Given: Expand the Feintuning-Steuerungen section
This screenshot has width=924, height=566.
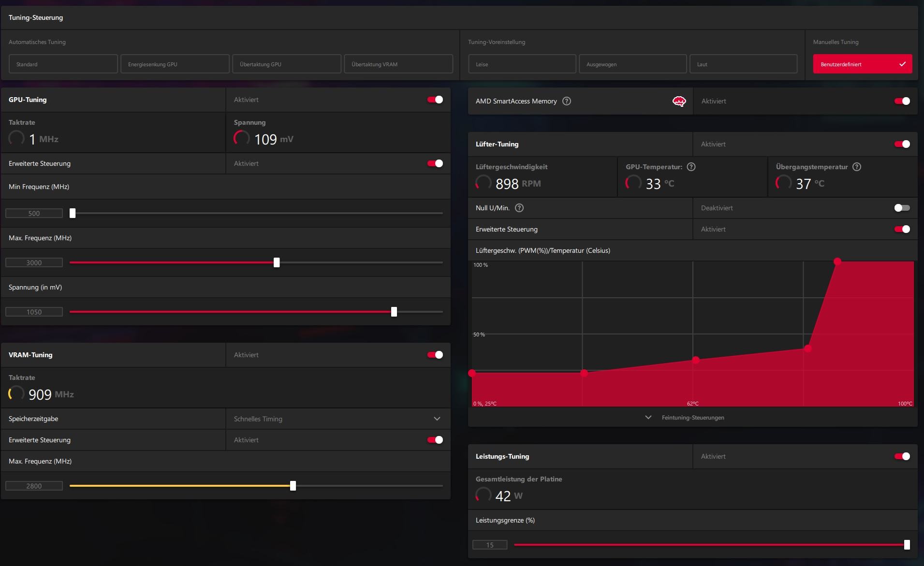Looking at the screenshot, I should click(692, 418).
